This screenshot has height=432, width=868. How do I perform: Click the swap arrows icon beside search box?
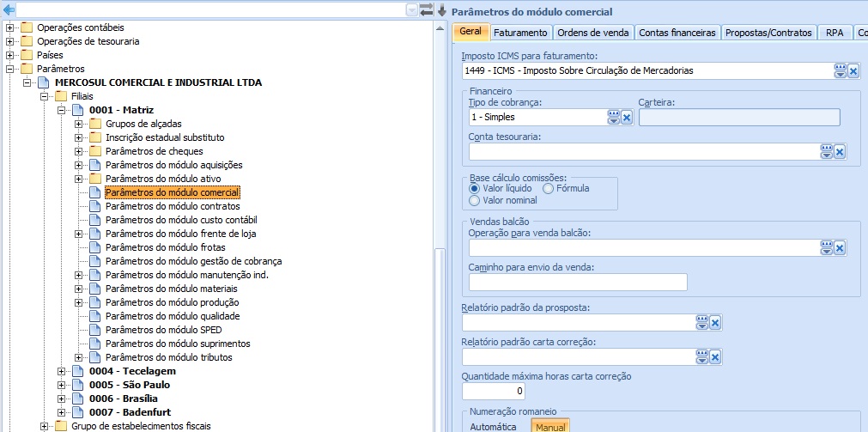click(x=426, y=10)
